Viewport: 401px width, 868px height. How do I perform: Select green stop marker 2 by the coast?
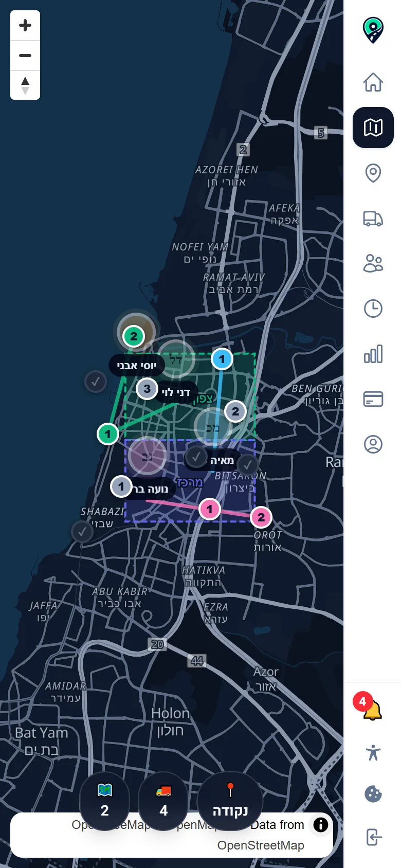click(134, 336)
